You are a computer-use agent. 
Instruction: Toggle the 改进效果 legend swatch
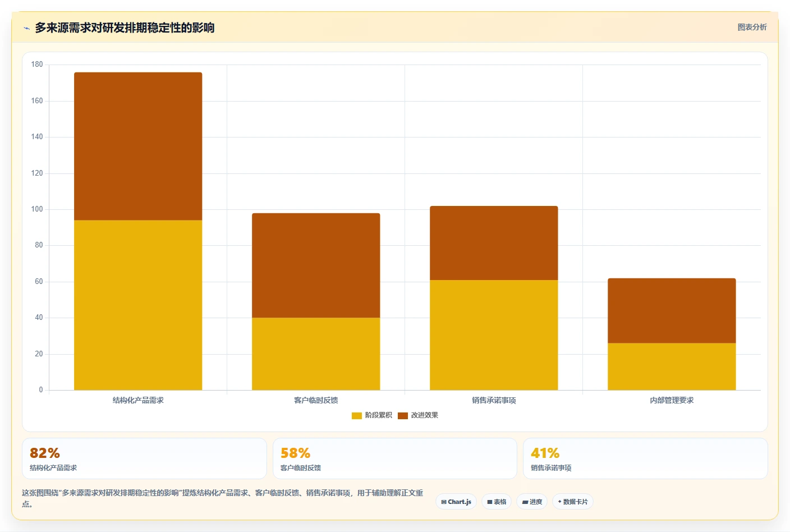pyautogui.click(x=403, y=416)
